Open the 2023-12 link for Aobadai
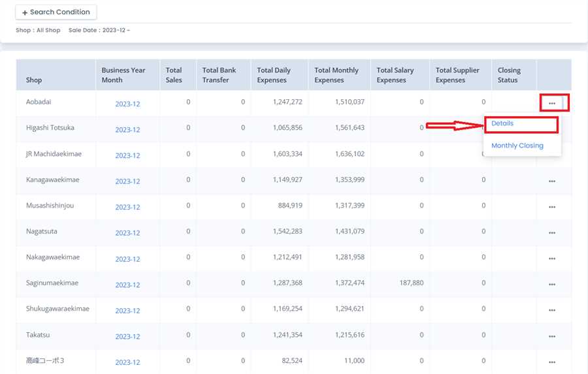The image size is (588, 374). [x=127, y=104]
